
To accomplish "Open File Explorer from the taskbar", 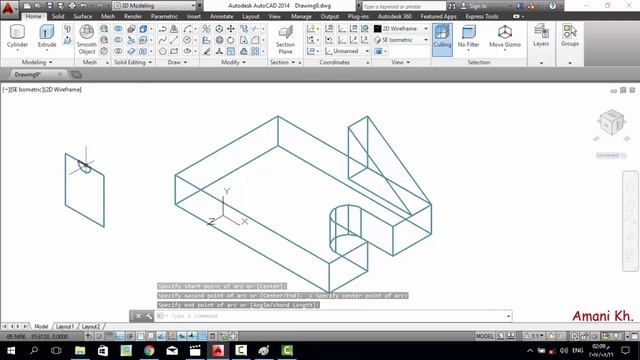I will [80, 351].
